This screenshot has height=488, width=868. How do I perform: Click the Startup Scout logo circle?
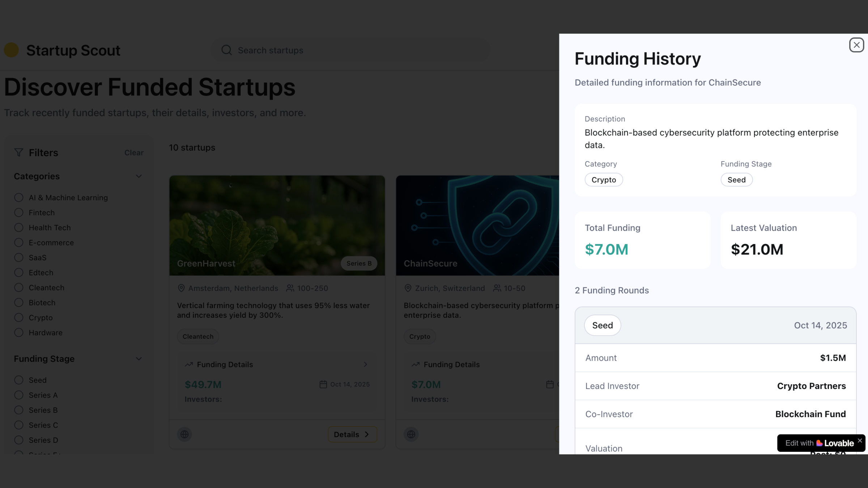point(11,50)
